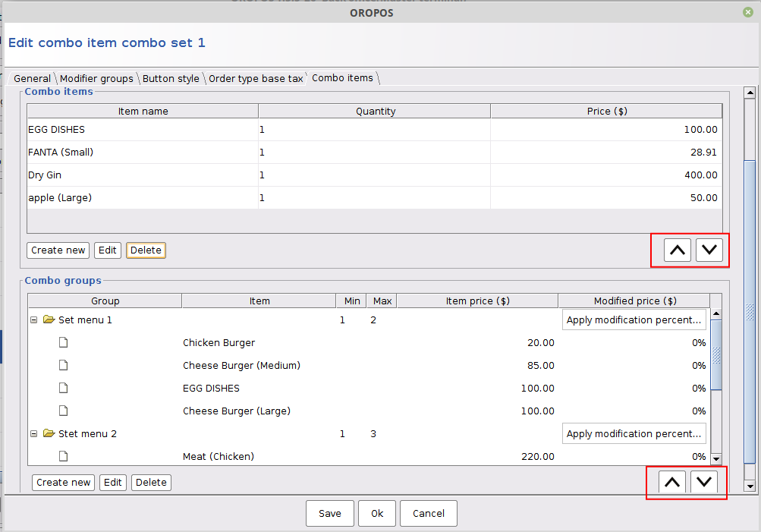The width and height of the screenshot is (761, 532).
Task: Confirm with the Ok button
Action: pyautogui.click(x=377, y=513)
